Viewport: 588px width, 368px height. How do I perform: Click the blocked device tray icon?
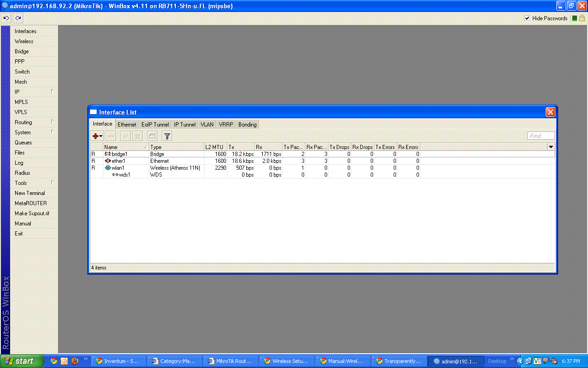pos(554,361)
